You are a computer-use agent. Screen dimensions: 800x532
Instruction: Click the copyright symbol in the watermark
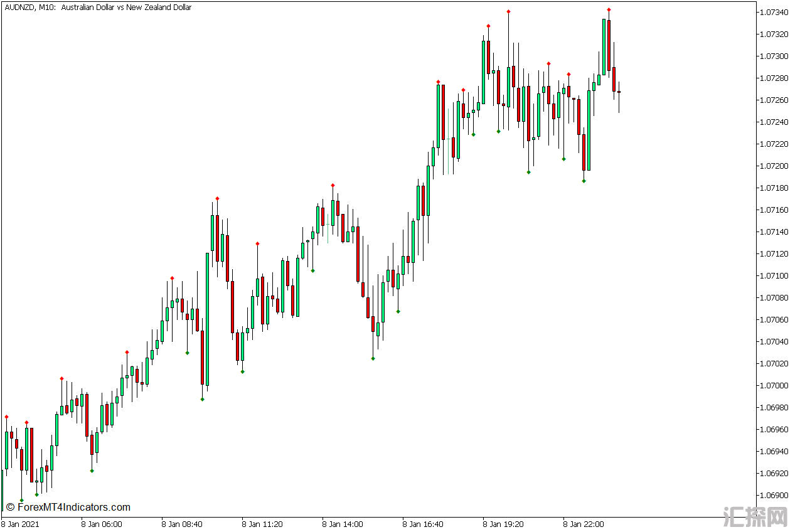9,507
